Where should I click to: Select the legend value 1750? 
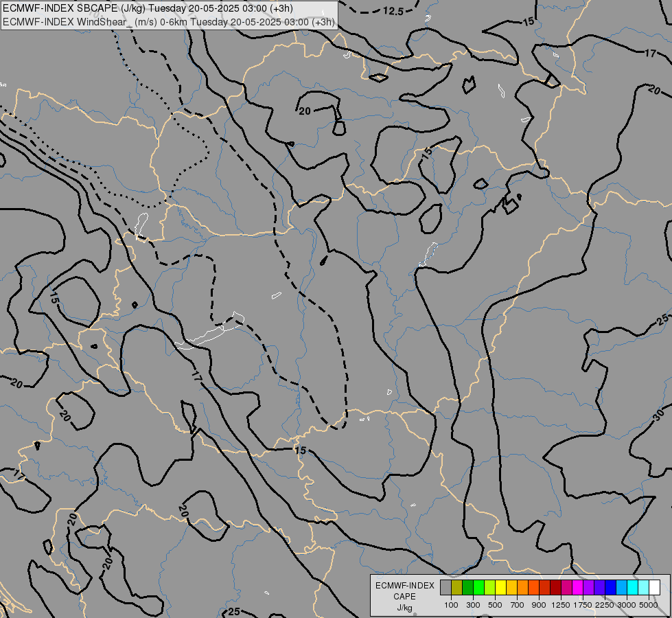point(583,605)
